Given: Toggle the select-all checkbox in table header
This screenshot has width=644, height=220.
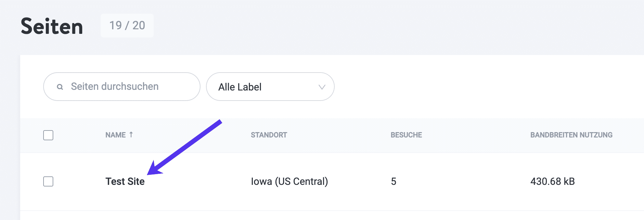Looking at the screenshot, I should 48,135.
